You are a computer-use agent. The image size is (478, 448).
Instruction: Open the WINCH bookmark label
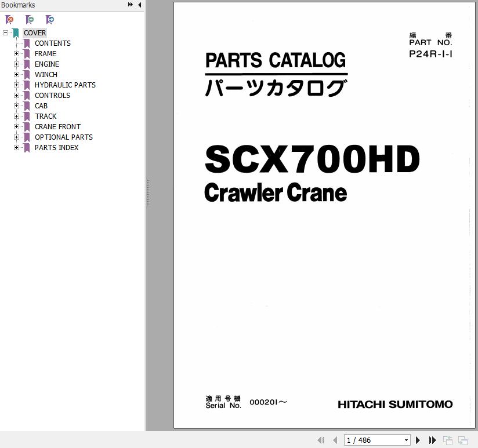click(46, 74)
